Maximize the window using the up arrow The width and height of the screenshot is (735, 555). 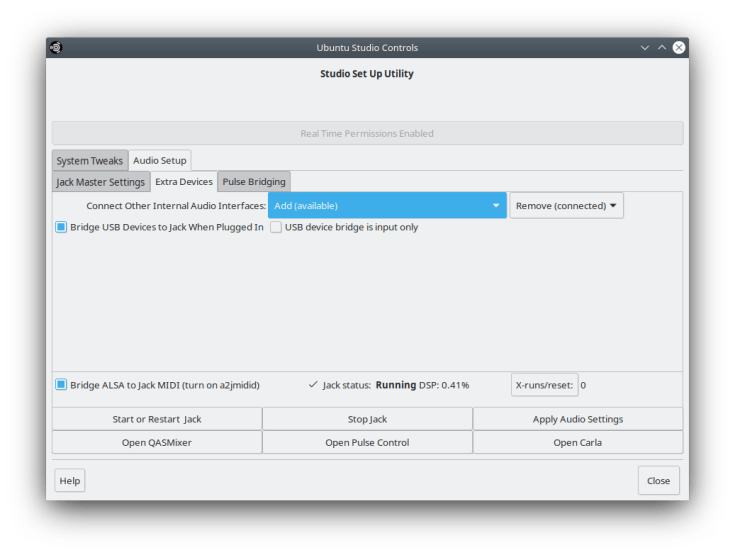(x=662, y=48)
